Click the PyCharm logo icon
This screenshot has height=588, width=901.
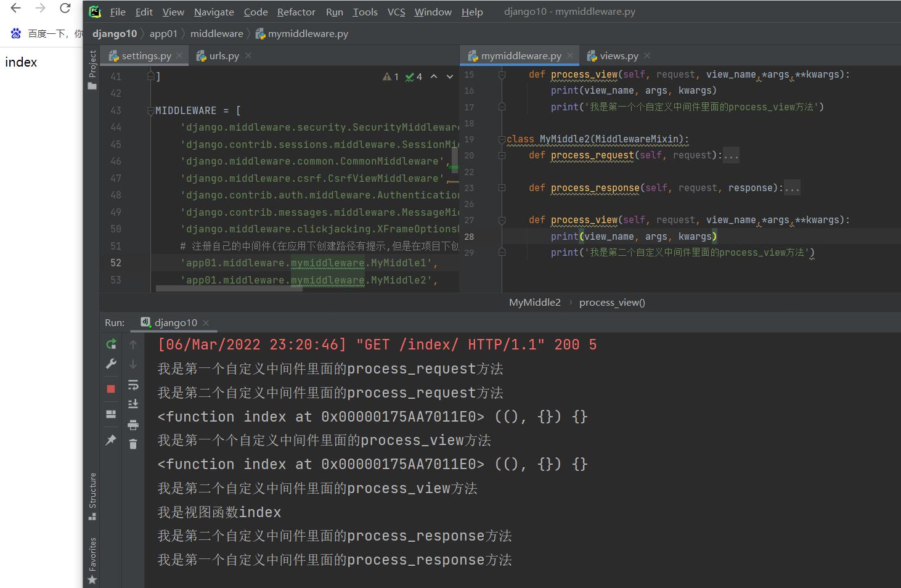pos(95,11)
